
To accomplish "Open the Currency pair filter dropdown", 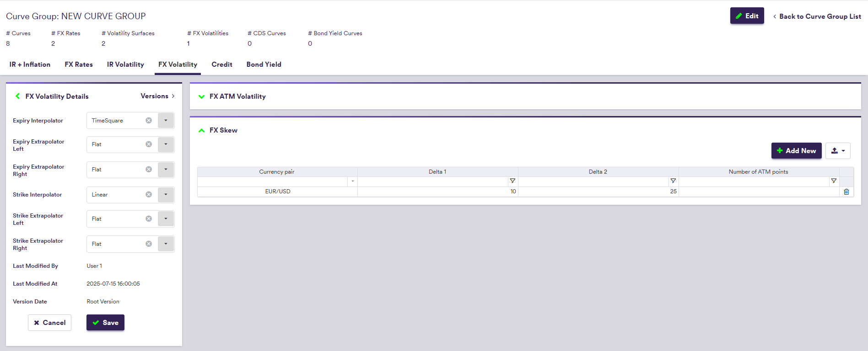I will 352,181.
